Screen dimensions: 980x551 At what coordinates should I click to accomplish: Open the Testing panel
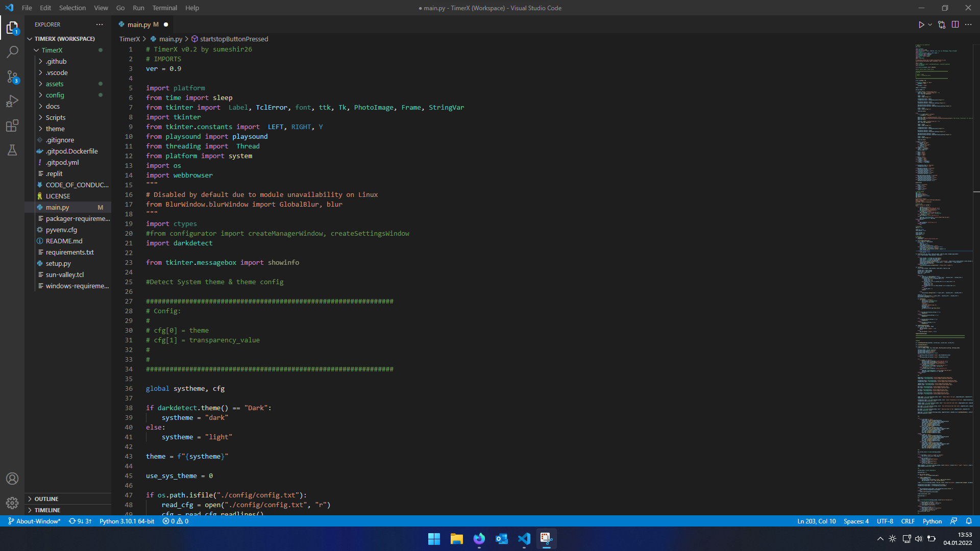coord(12,150)
